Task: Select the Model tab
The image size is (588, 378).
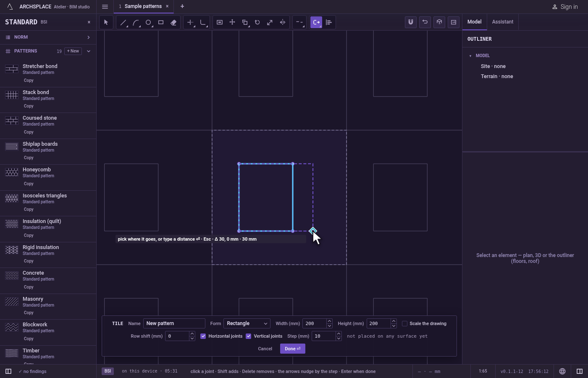Action: [x=475, y=22]
